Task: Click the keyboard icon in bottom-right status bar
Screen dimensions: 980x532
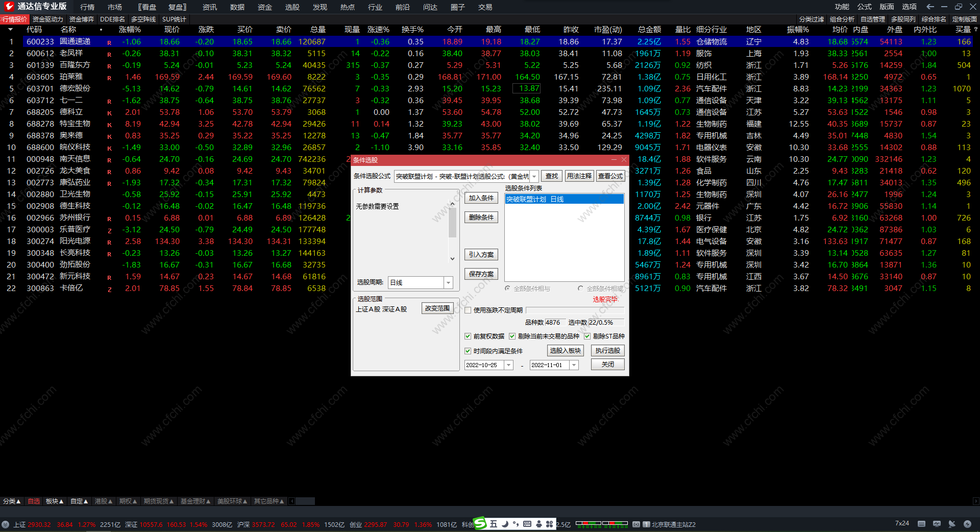Action: [921, 524]
